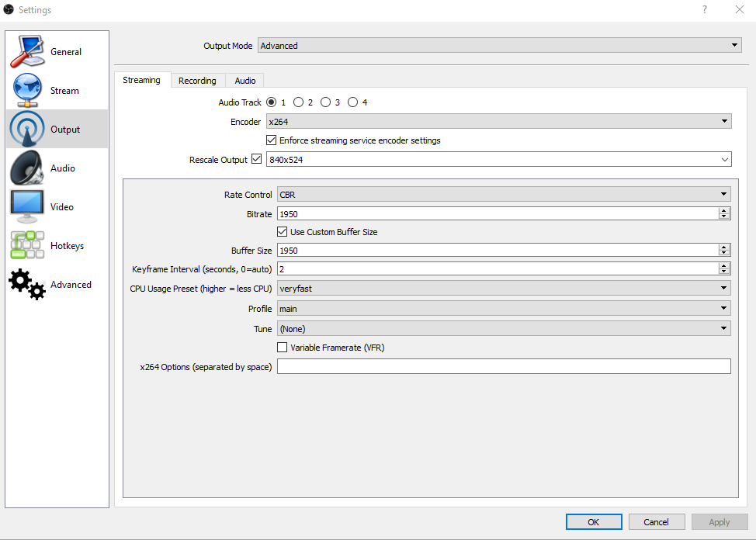Open the General settings icon
Screen dimensions: 756x540
coord(27,51)
